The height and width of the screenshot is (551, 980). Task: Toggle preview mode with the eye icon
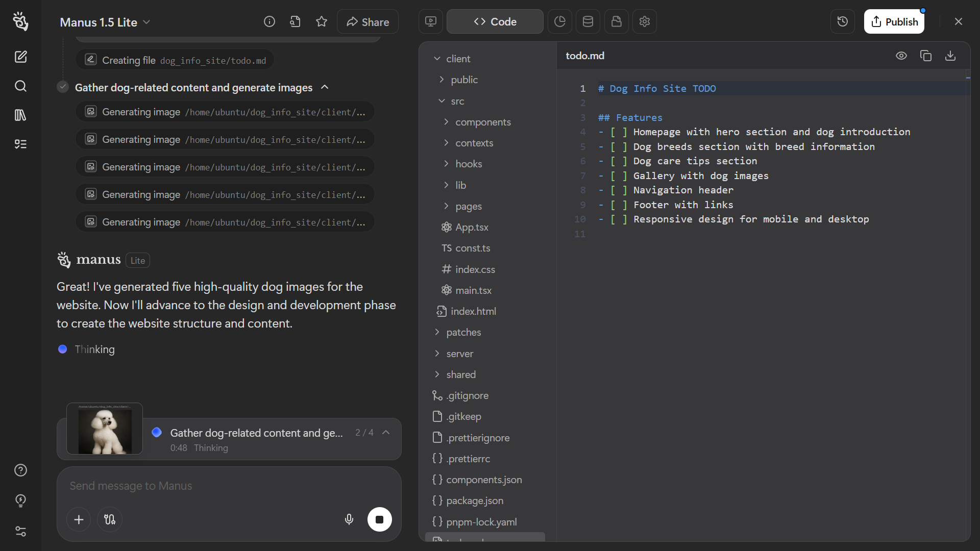pos(901,56)
